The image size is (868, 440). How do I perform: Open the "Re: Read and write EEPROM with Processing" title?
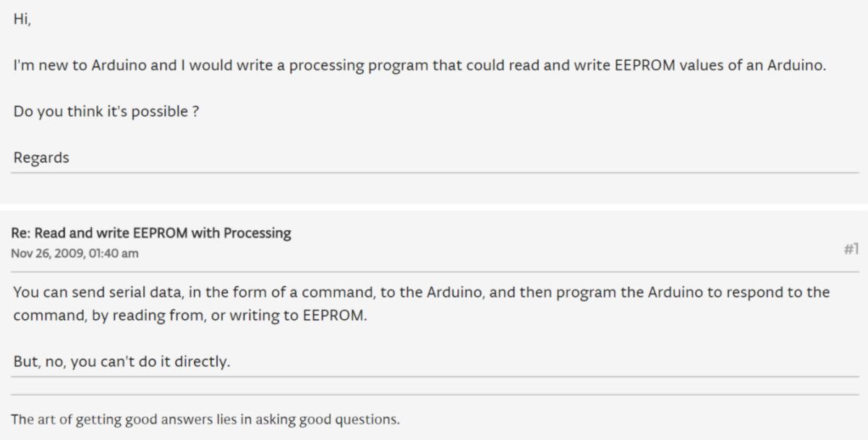(151, 233)
